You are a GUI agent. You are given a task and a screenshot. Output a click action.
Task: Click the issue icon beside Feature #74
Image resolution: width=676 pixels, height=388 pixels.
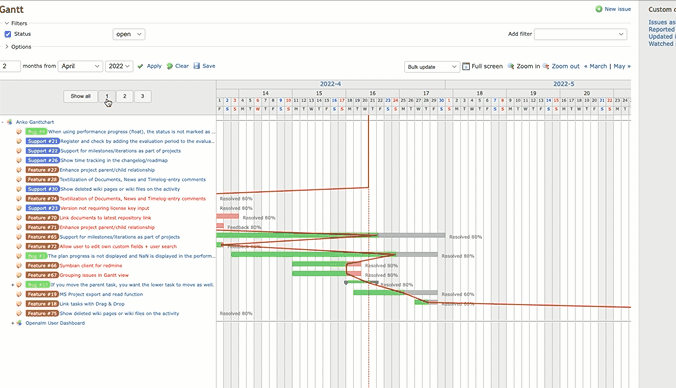click(x=19, y=199)
